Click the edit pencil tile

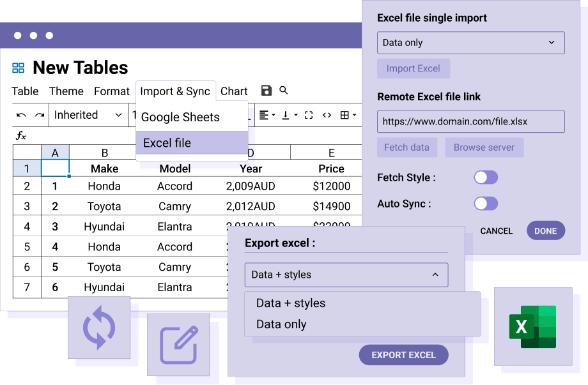click(178, 344)
